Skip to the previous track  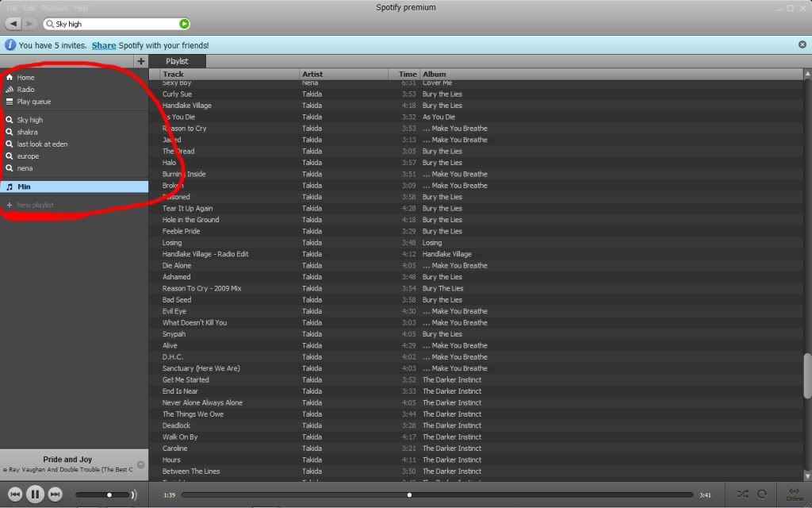click(x=15, y=495)
